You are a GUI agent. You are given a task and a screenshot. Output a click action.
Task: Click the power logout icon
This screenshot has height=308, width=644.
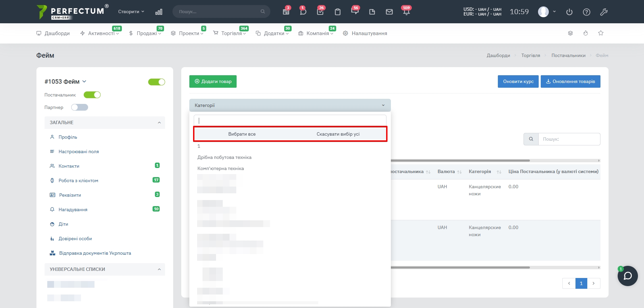pos(569,12)
